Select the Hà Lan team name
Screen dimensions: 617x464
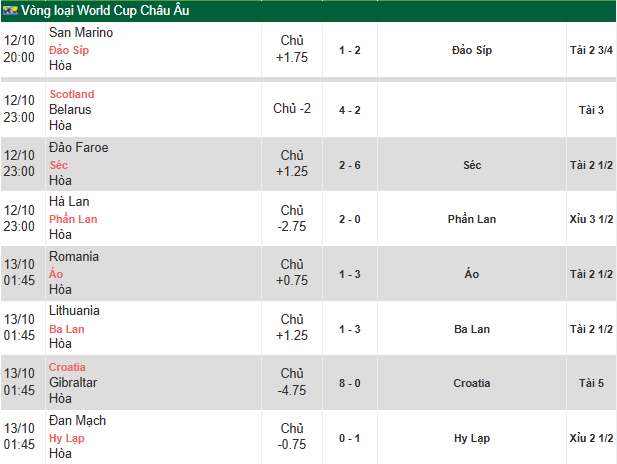[x=69, y=201]
